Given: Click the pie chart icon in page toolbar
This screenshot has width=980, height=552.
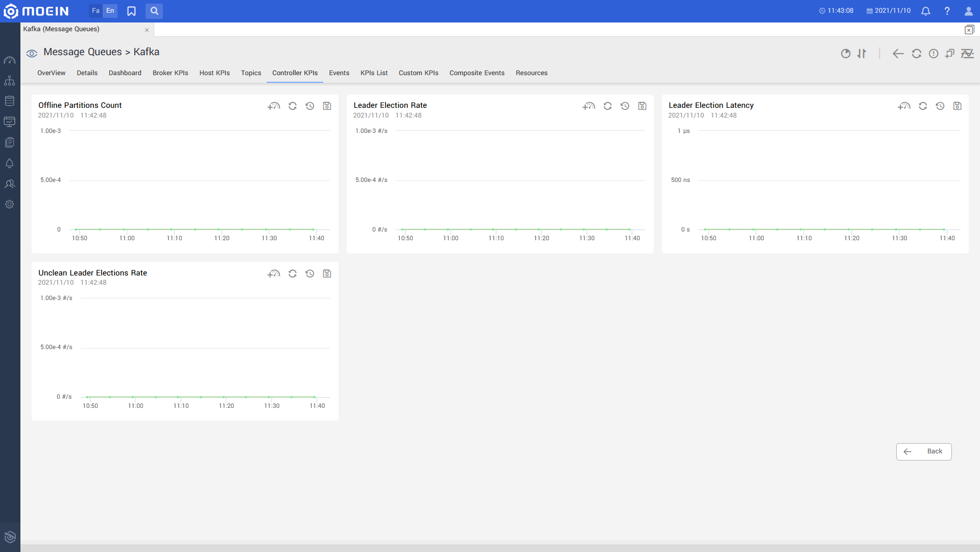Looking at the screenshot, I should [846, 54].
